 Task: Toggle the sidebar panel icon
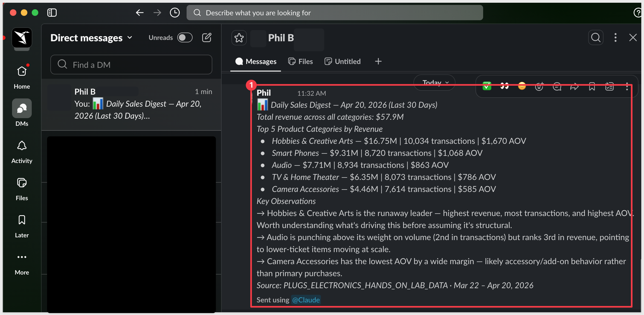(52, 13)
